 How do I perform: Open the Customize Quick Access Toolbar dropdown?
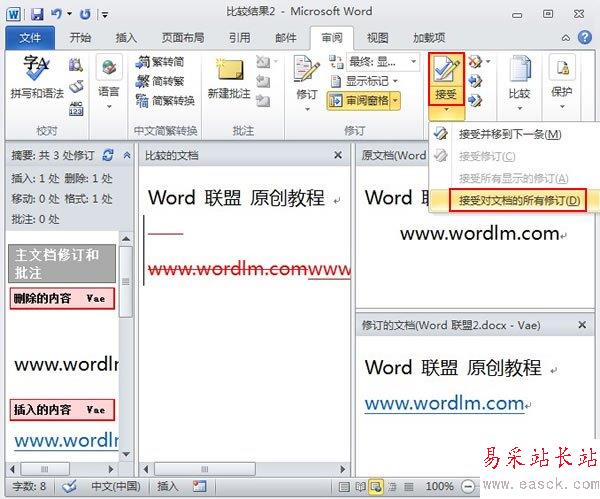point(104,15)
